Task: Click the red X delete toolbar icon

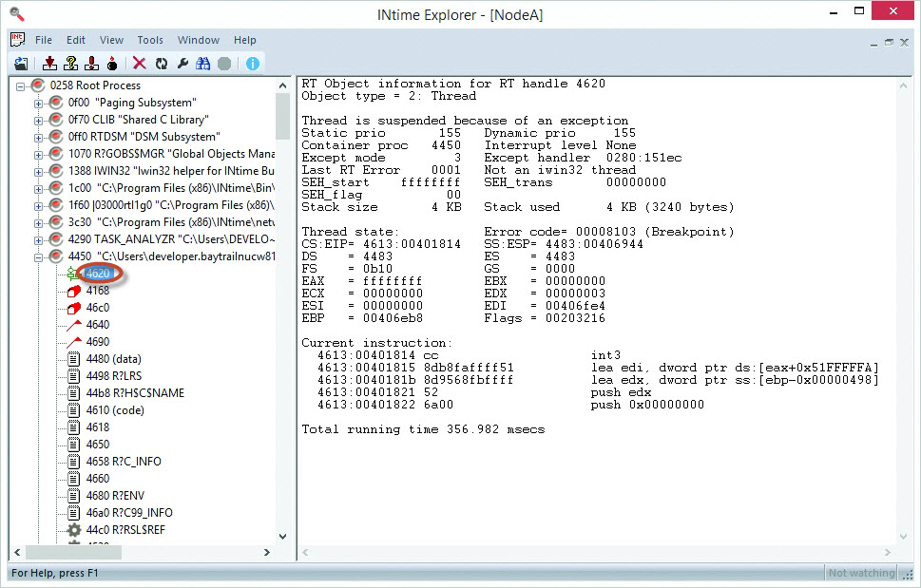Action: coord(139,64)
